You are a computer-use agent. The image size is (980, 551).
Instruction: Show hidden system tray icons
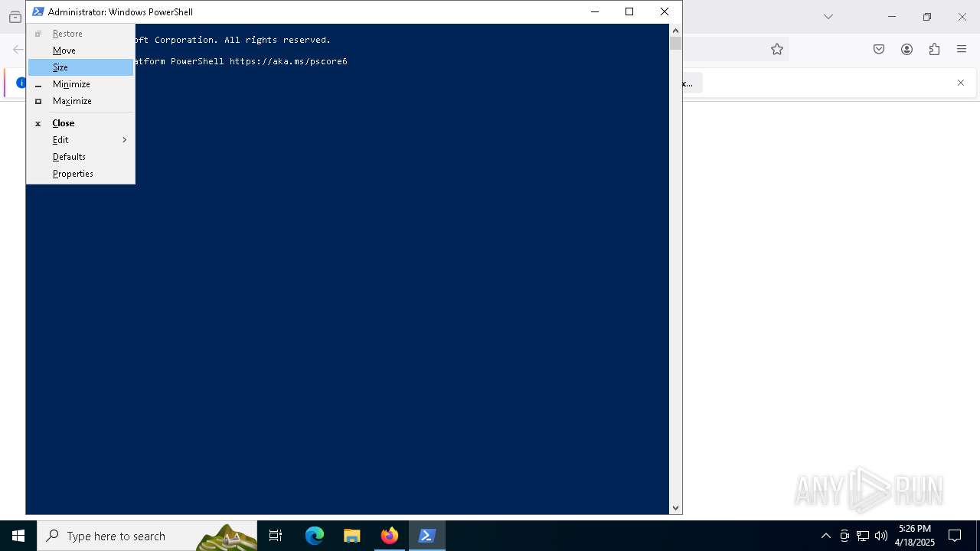point(825,536)
